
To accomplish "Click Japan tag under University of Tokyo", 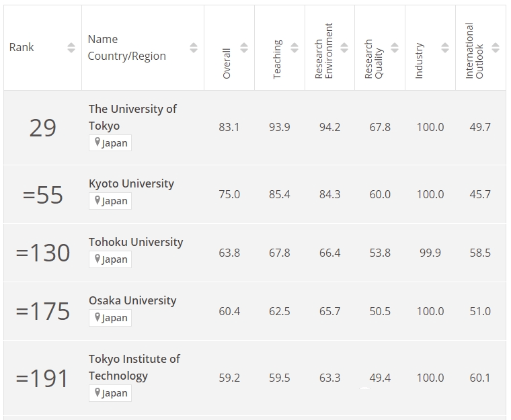I will [110, 143].
